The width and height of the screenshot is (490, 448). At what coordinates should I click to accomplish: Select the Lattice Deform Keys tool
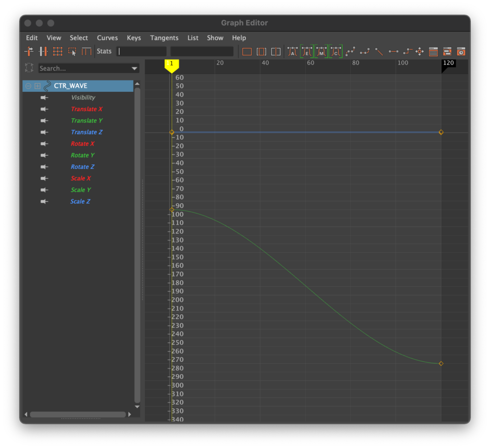(x=57, y=51)
